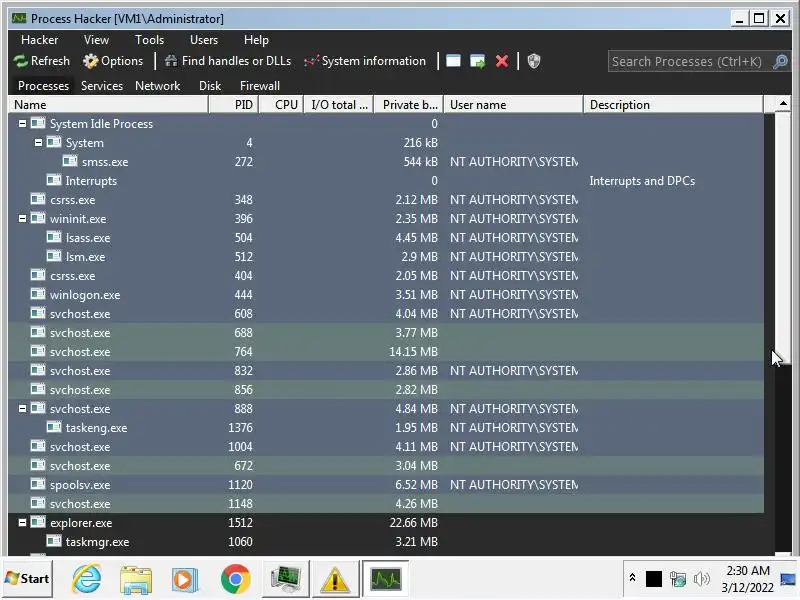Launch Internet Explorer from the taskbar

click(86, 580)
